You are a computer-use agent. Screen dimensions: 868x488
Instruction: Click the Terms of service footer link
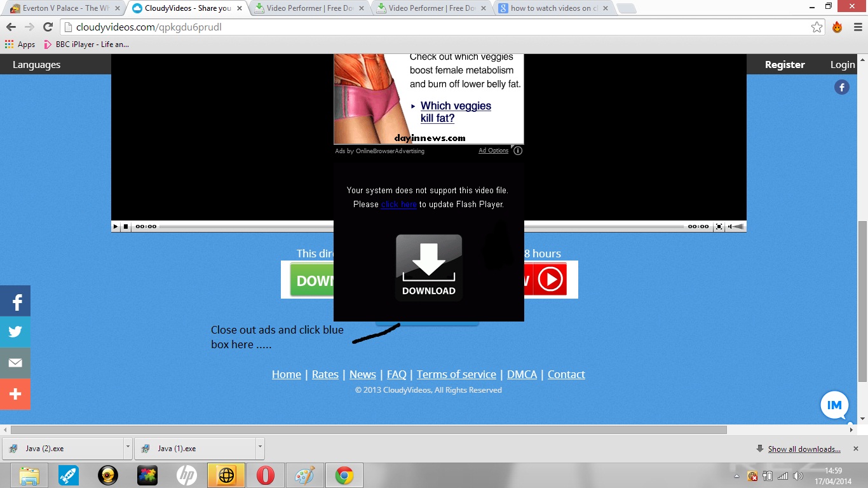(456, 374)
